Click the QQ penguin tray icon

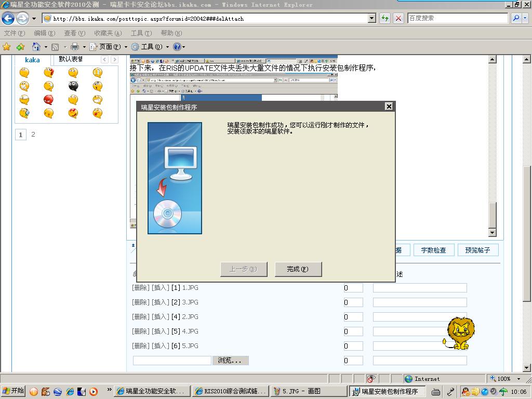click(x=465, y=392)
